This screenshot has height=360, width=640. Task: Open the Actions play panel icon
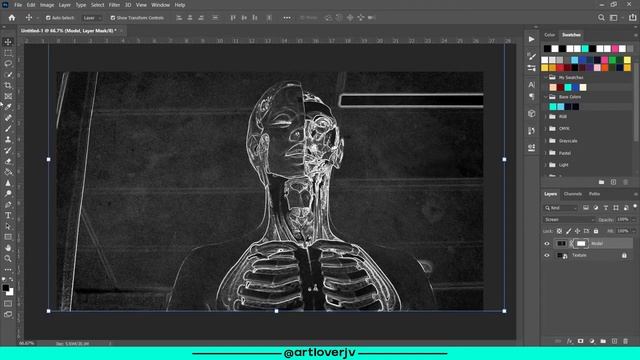click(x=531, y=39)
